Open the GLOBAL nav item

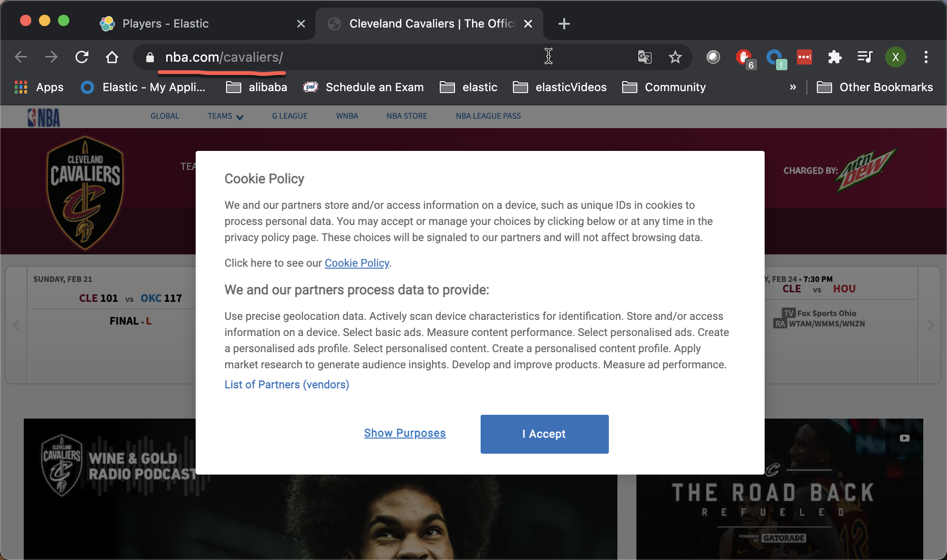(165, 116)
